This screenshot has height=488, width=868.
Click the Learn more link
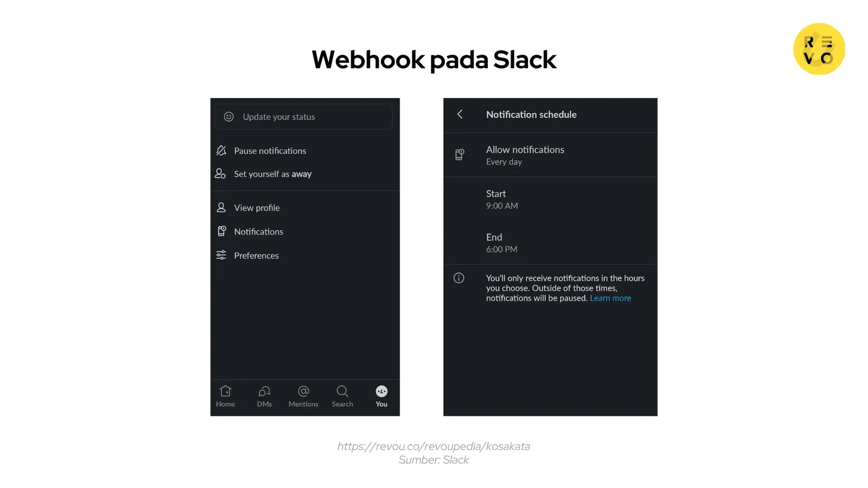click(x=610, y=298)
